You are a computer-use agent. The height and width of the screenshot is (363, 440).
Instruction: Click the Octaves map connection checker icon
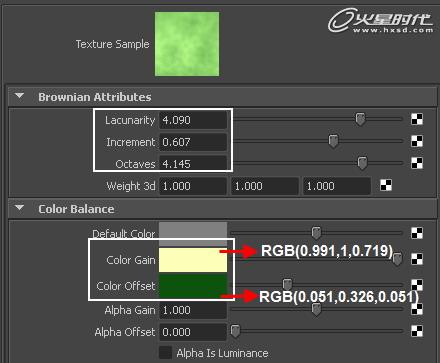[x=417, y=163]
